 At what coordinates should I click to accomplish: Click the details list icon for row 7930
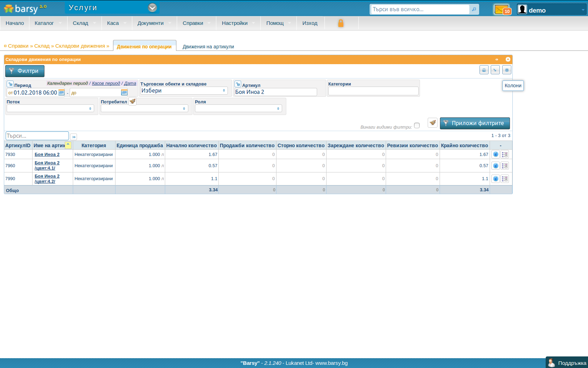[x=505, y=154]
